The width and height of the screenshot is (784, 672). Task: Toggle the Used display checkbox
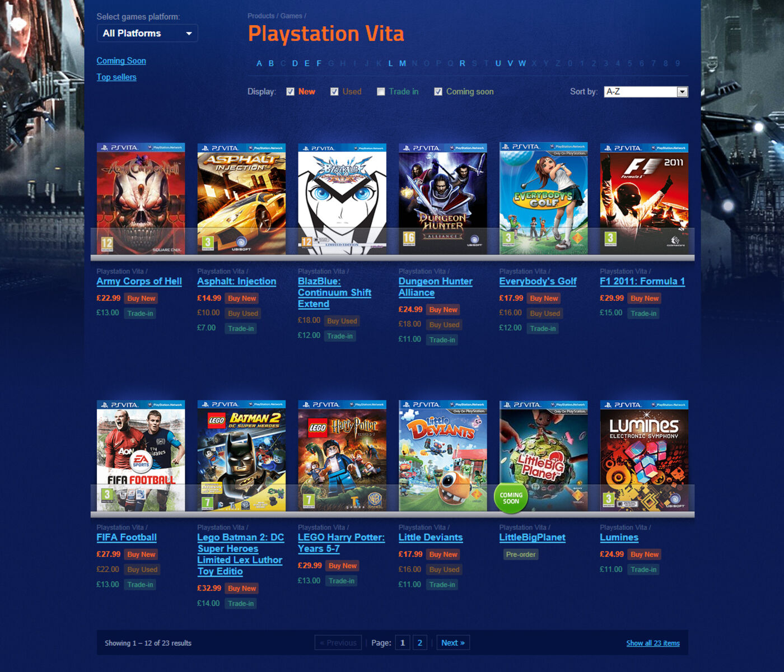[x=334, y=92]
